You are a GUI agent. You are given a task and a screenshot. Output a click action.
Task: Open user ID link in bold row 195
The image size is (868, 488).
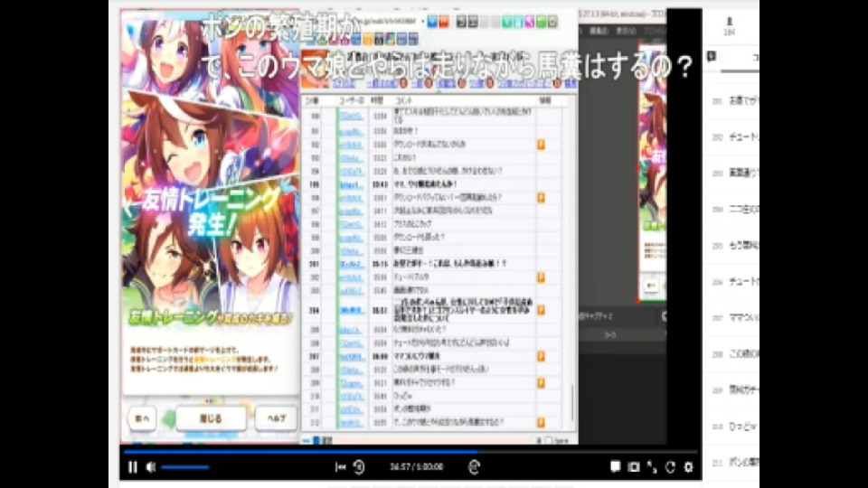352,184
